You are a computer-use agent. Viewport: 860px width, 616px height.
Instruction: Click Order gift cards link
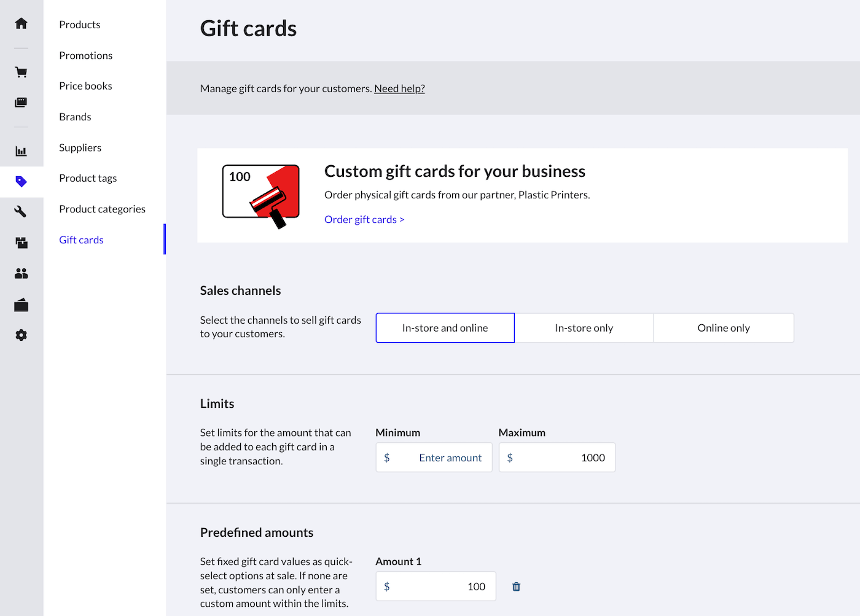click(x=364, y=219)
